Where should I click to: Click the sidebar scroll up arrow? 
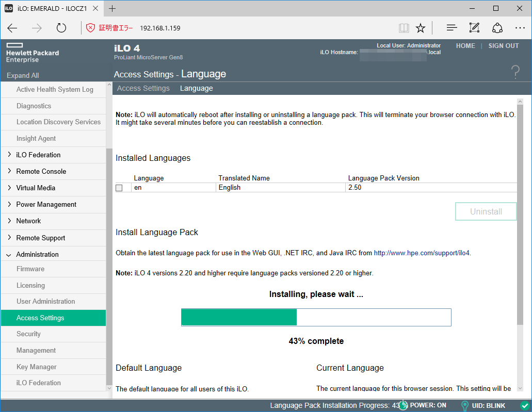(x=109, y=85)
